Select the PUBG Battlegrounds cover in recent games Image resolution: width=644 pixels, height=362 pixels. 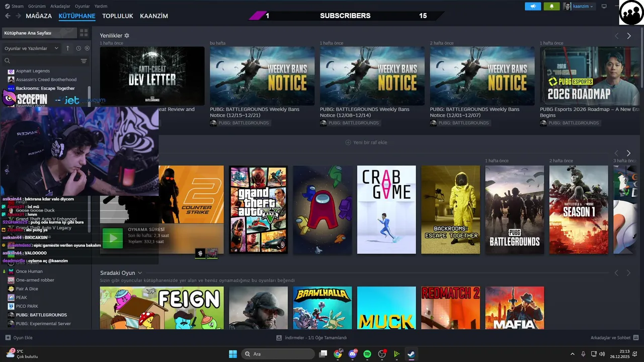[515, 210]
